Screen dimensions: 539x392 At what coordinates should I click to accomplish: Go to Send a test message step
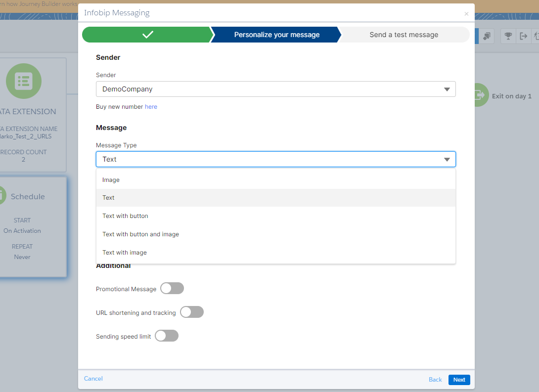[x=404, y=35]
